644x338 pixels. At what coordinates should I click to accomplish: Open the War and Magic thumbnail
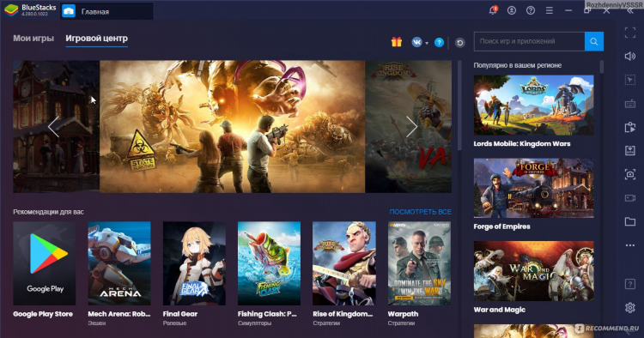[x=533, y=271]
